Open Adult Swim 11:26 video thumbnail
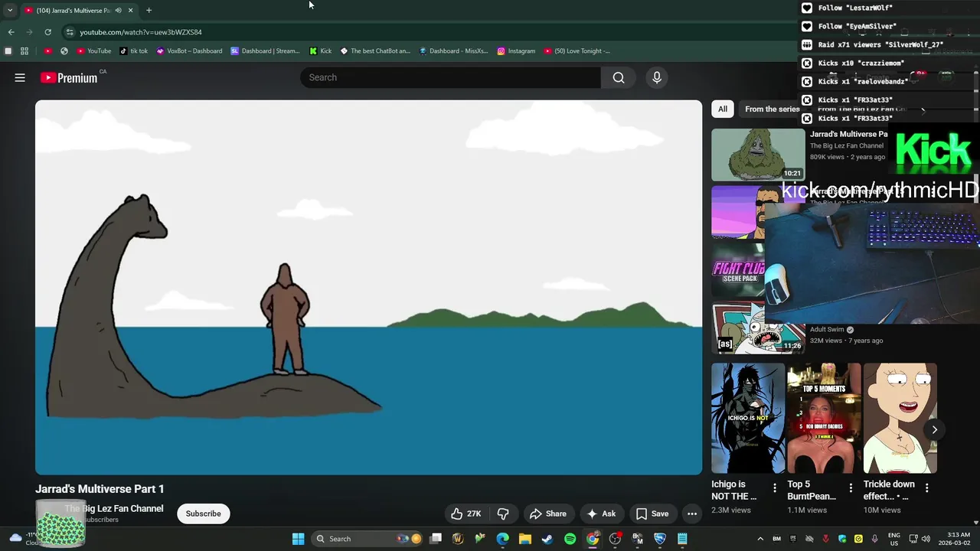Screen dimensions: 980x551 tap(758, 328)
